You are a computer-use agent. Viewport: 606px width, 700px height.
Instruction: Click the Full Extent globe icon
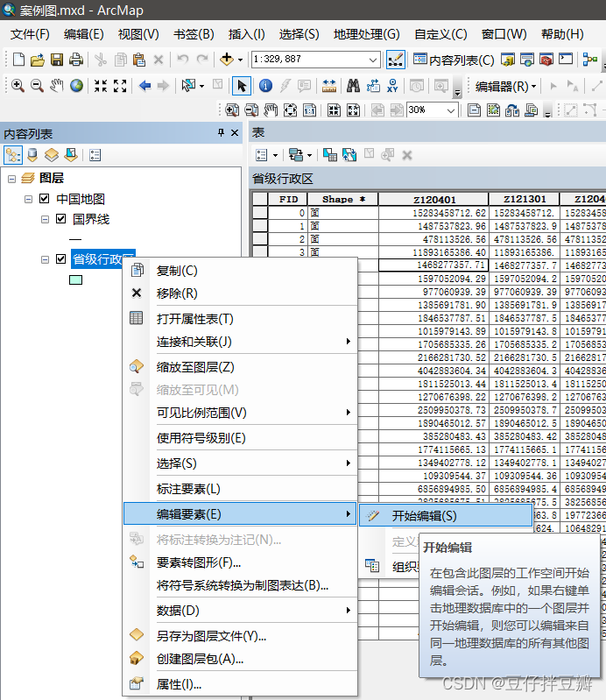point(76,85)
